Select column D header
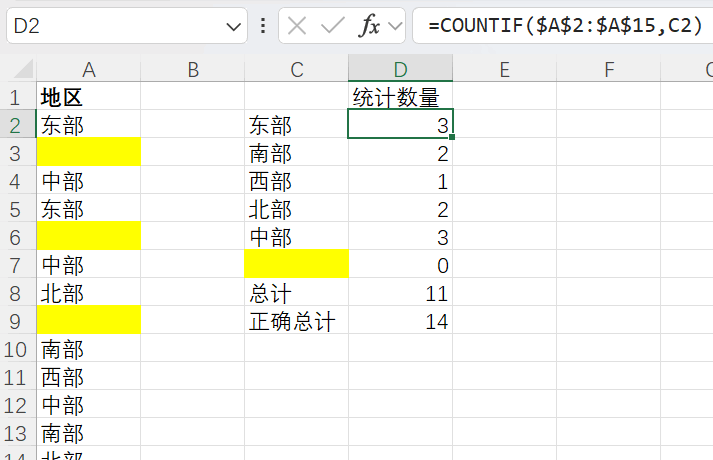Viewport: 713px width, 460px height. (401, 68)
